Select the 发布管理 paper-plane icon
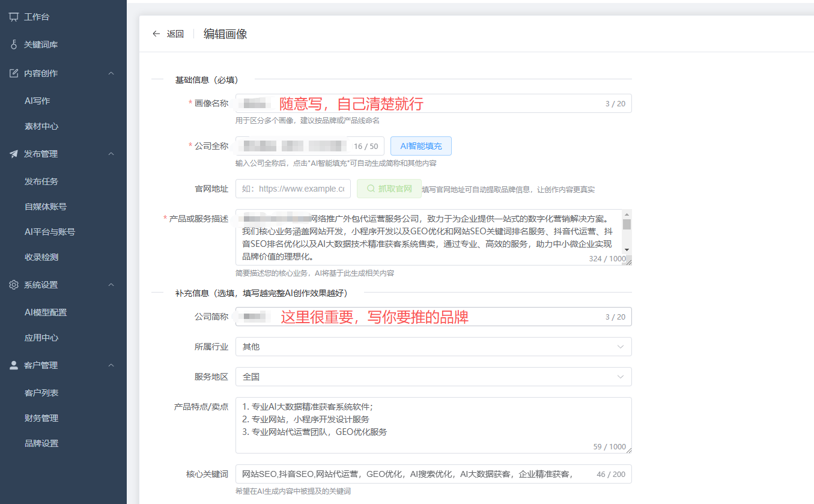 tap(14, 153)
